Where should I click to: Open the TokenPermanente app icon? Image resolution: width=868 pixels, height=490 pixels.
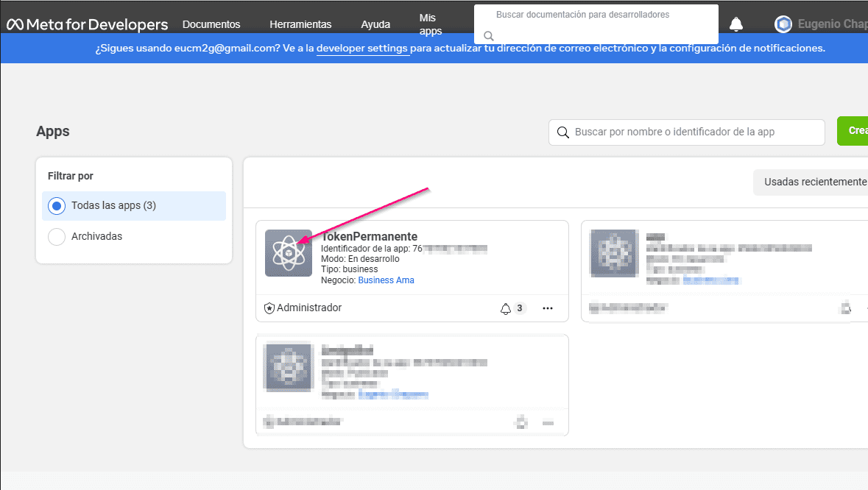[x=289, y=253]
